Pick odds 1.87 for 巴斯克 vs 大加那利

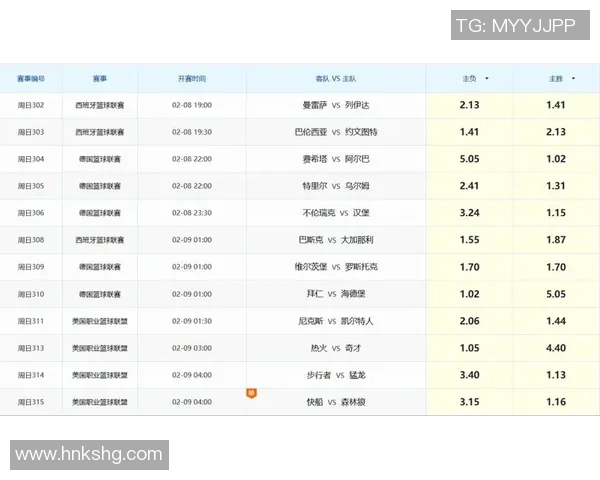click(556, 240)
